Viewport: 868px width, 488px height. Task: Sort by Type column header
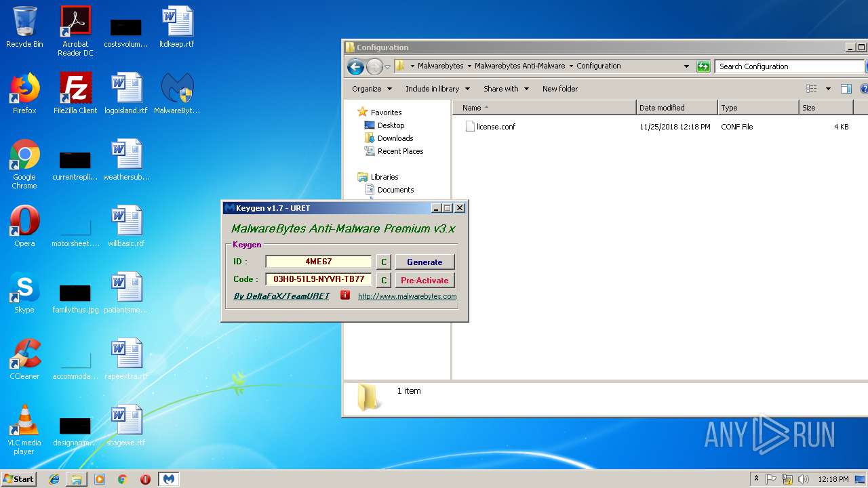[758, 108]
